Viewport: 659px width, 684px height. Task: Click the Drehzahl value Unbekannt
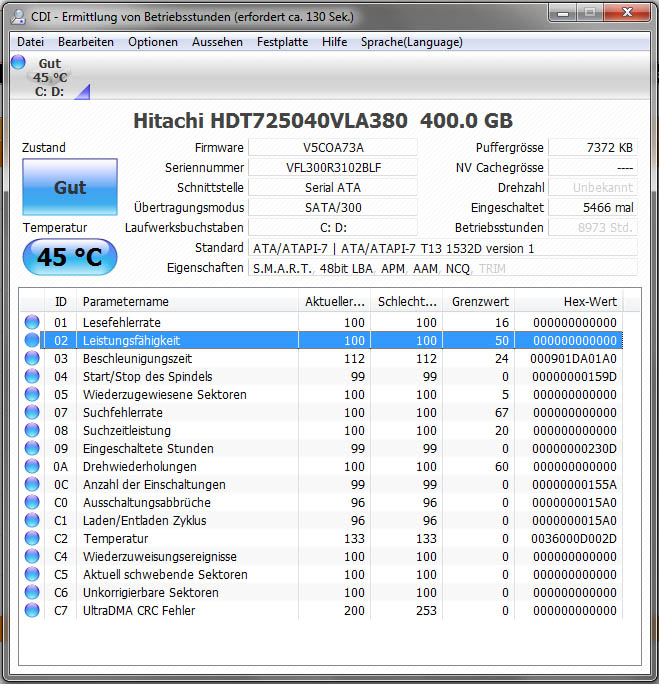(593, 188)
